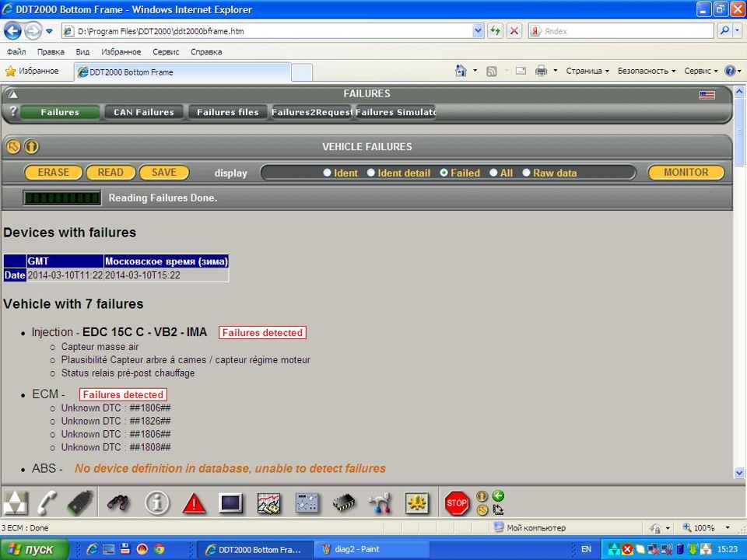Click the green back arrow icon near STOP
The height and width of the screenshot is (560, 747).
pos(498,496)
